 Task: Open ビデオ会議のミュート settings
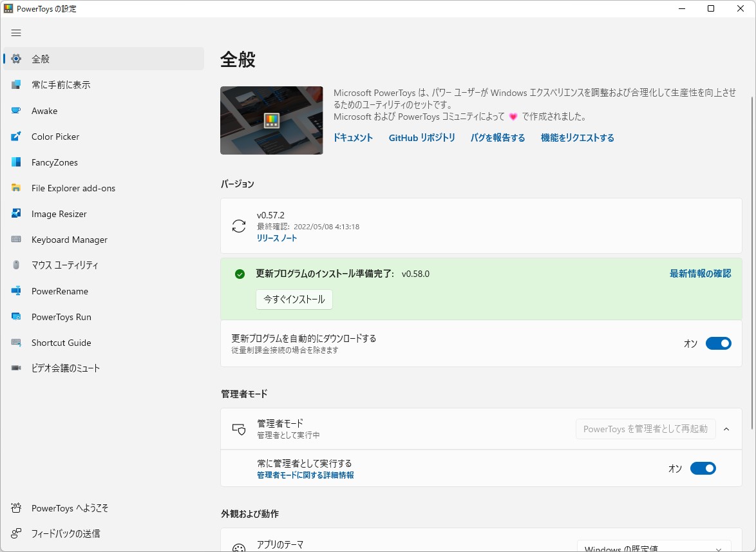coord(104,368)
